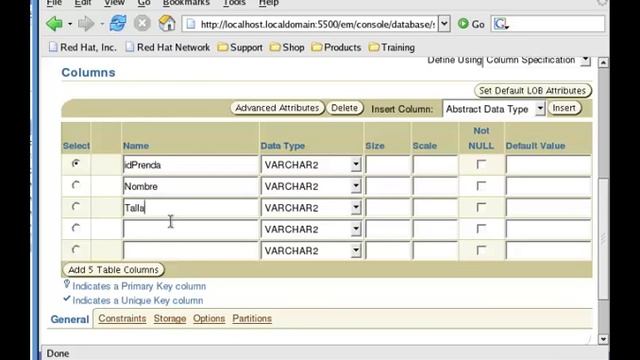This screenshot has height=360, width=640.
Task: Open Data Type dropdown in fourth empty row
Action: pos(356,229)
